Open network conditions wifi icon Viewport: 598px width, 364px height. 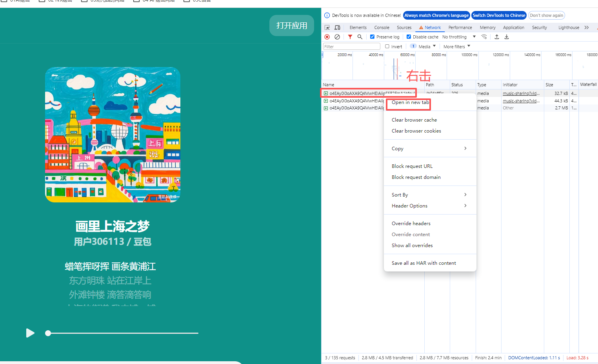[484, 37]
